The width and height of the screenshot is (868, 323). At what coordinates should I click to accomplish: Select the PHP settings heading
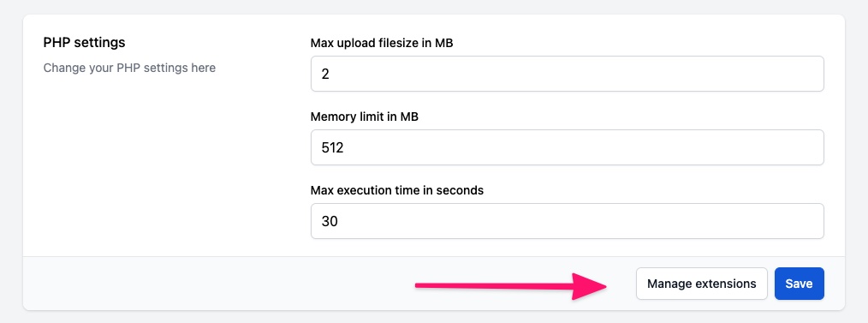point(84,42)
